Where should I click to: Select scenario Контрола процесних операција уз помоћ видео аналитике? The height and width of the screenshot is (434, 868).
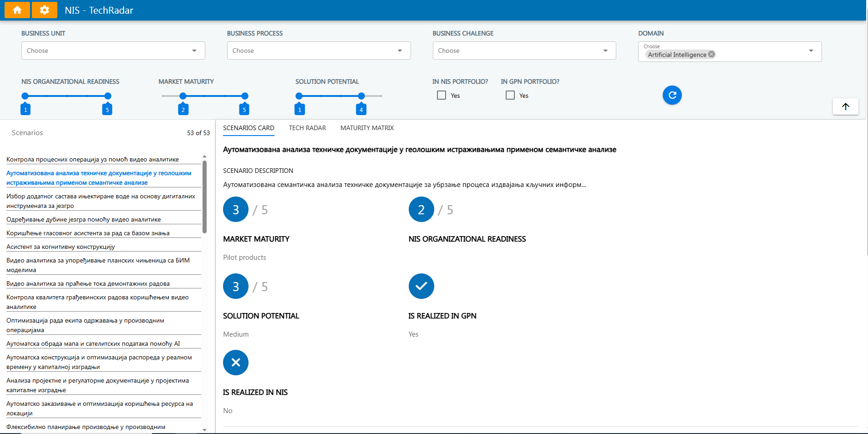pyautogui.click(x=103, y=159)
